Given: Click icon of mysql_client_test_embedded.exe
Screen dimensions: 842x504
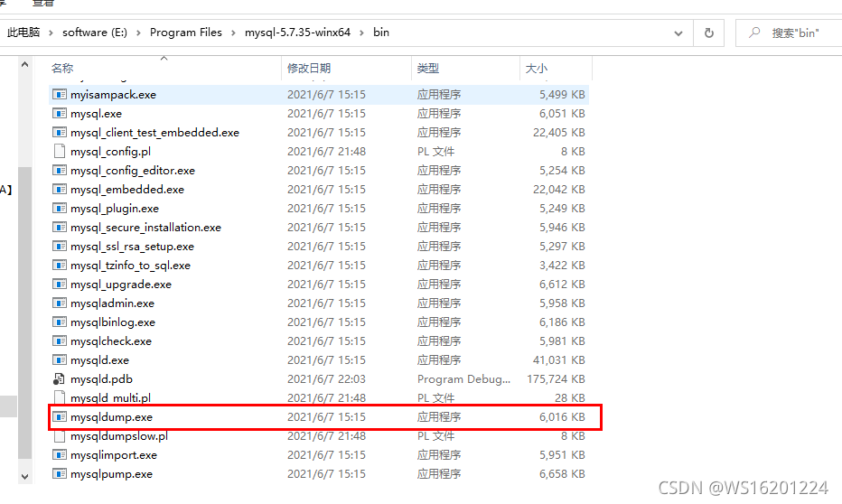Looking at the screenshot, I should coord(59,132).
